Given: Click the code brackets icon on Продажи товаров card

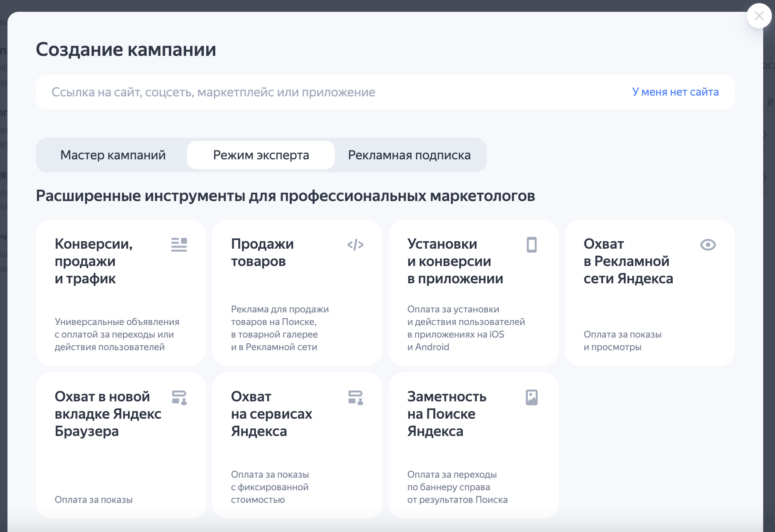Looking at the screenshot, I should (355, 245).
